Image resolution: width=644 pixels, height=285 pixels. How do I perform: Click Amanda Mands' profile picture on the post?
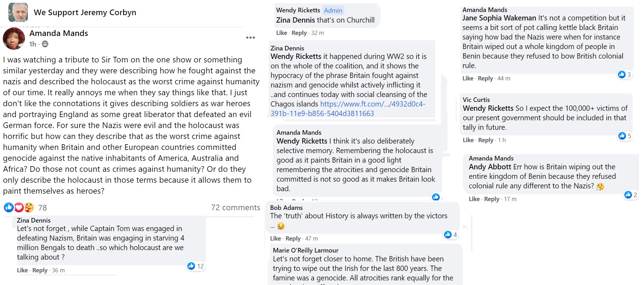click(14, 38)
